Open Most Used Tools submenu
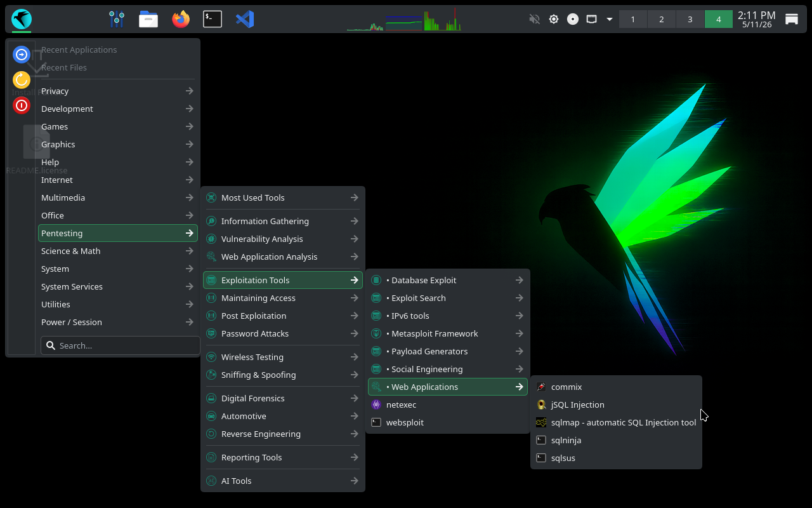The height and width of the screenshot is (508, 812). [x=283, y=197]
